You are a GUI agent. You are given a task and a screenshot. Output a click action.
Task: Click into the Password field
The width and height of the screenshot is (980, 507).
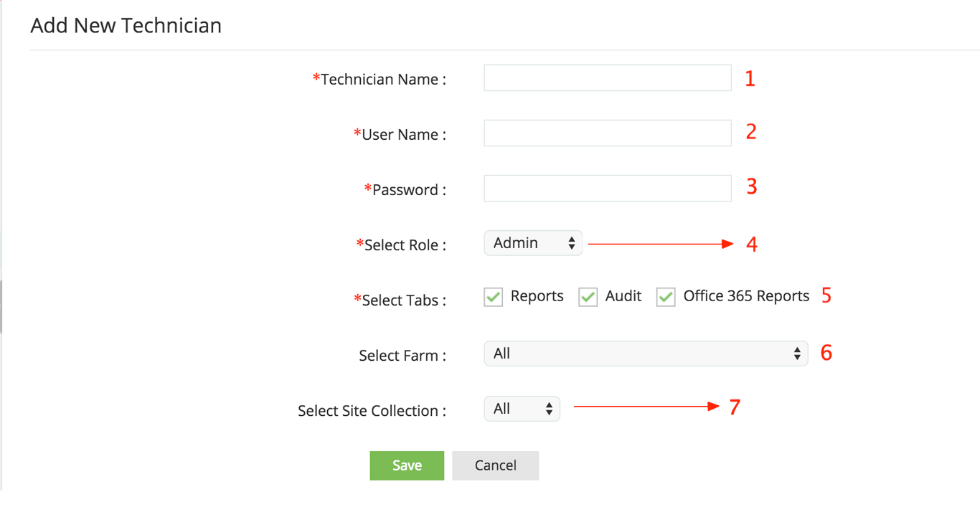point(607,189)
